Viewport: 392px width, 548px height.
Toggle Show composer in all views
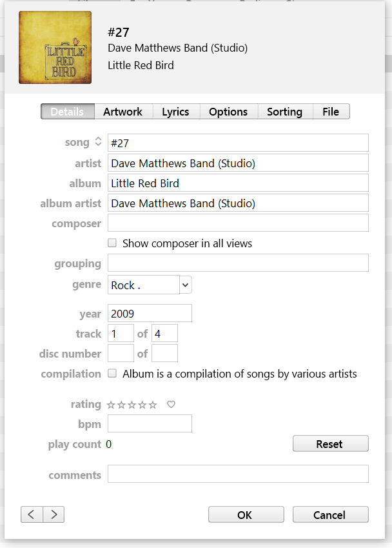[x=112, y=243]
